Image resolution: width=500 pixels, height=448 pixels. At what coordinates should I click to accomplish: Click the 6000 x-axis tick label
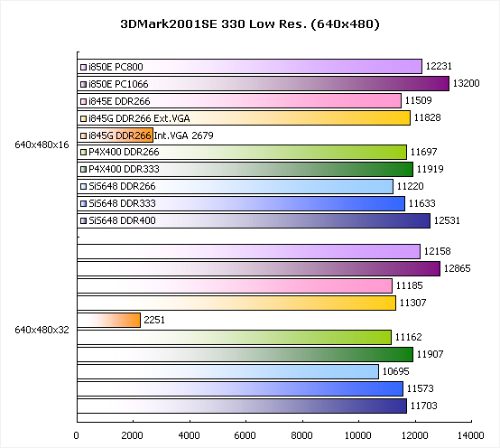pyautogui.click(x=245, y=435)
